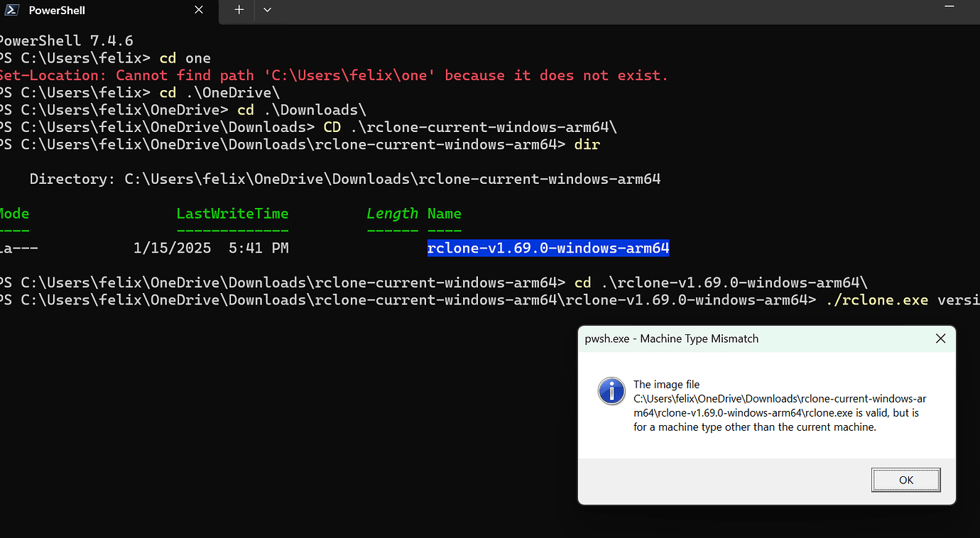
Task: Click the dialog message about machine type
Action: (780, 406)
